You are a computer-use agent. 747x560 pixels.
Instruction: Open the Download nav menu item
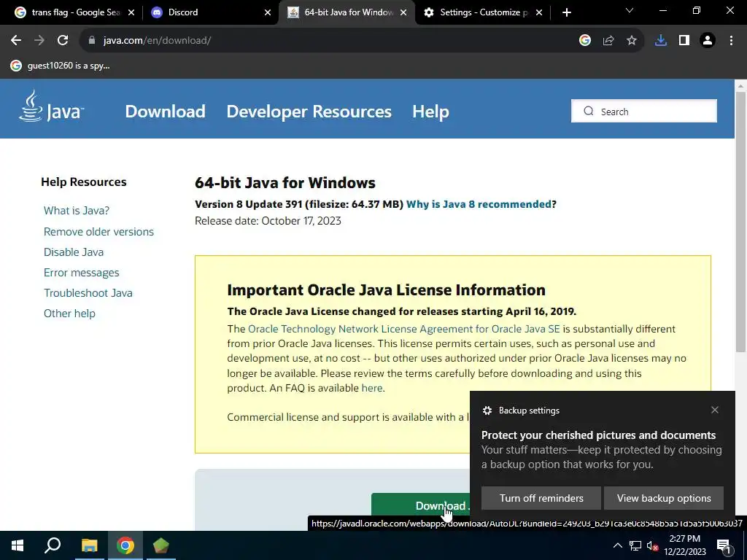(166, 112)
